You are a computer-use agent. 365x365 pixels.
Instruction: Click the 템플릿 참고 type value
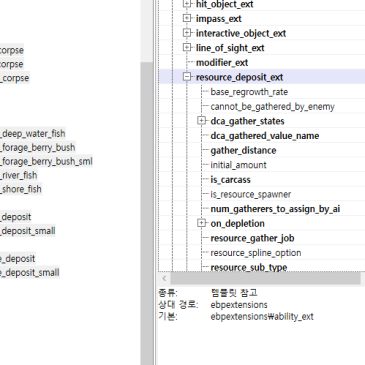click(x=234, y=293)
